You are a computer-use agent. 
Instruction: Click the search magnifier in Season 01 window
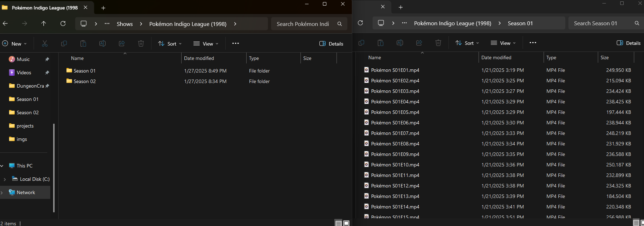click(x=637, y=23)
